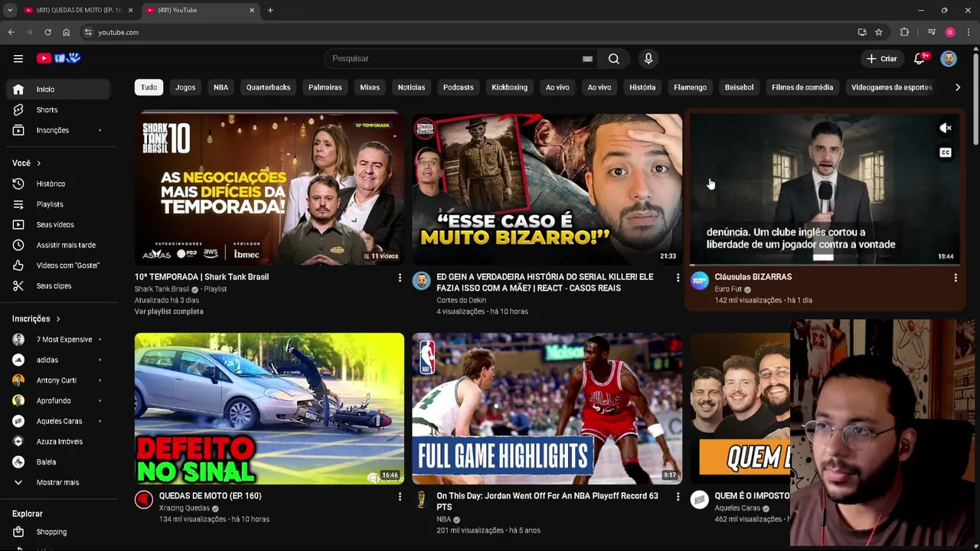Toggle captions on the preview video
Viewport: 980px width, 551px height.
946,152
